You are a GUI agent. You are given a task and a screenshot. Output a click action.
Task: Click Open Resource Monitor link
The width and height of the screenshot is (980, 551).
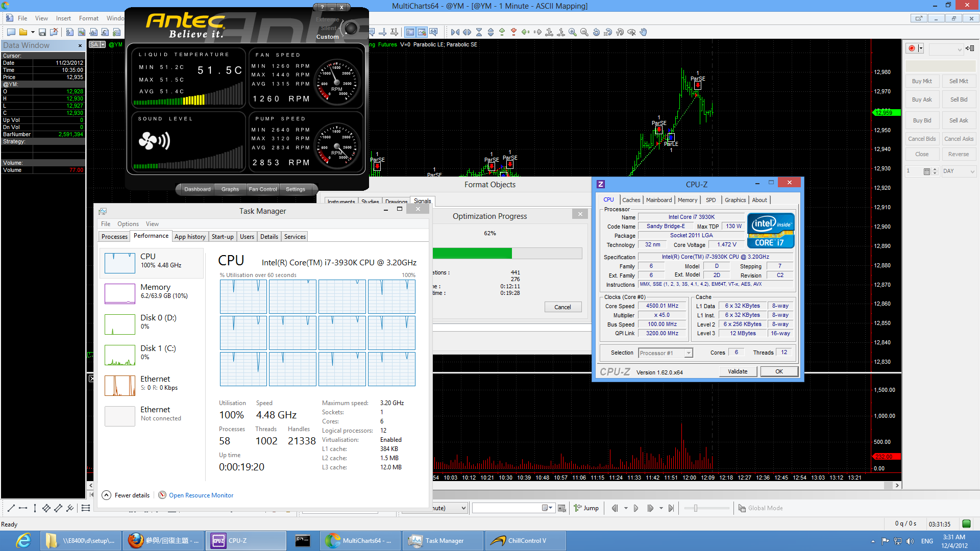201,495
